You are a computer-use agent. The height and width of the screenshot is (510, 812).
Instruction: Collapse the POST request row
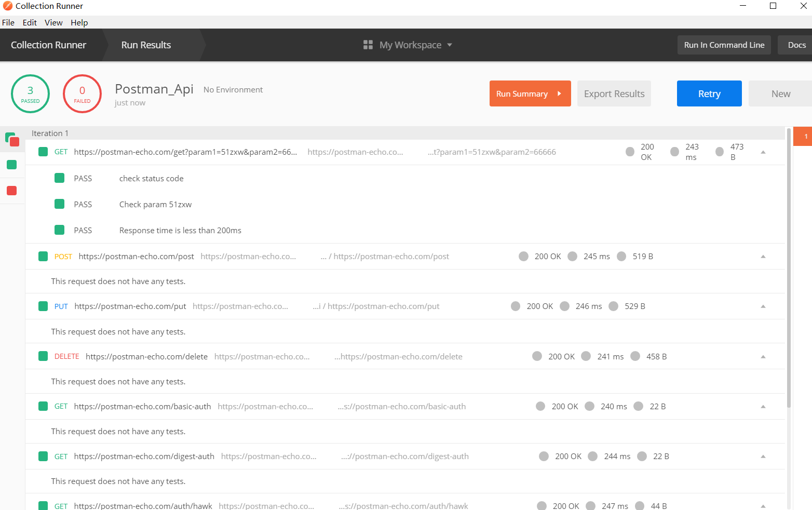763,257
